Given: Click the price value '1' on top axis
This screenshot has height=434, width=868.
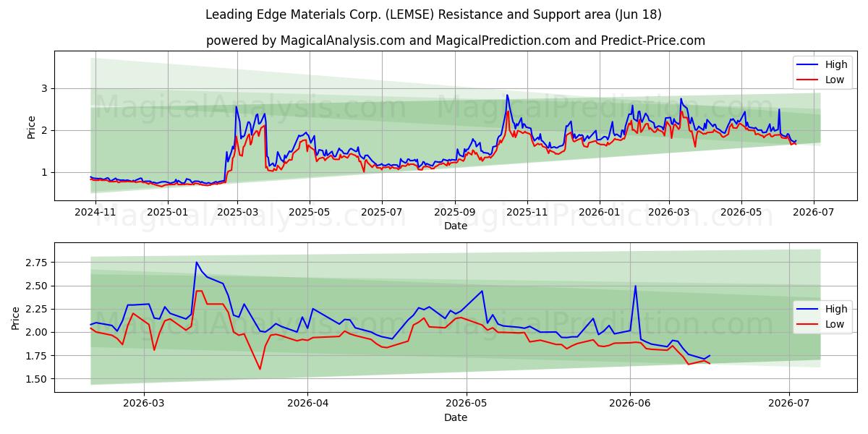Looking at the screenshot, I should click(43, 172).
